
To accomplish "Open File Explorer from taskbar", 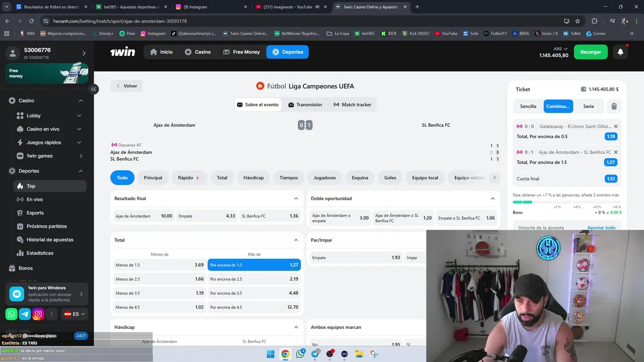I will 360,354.
